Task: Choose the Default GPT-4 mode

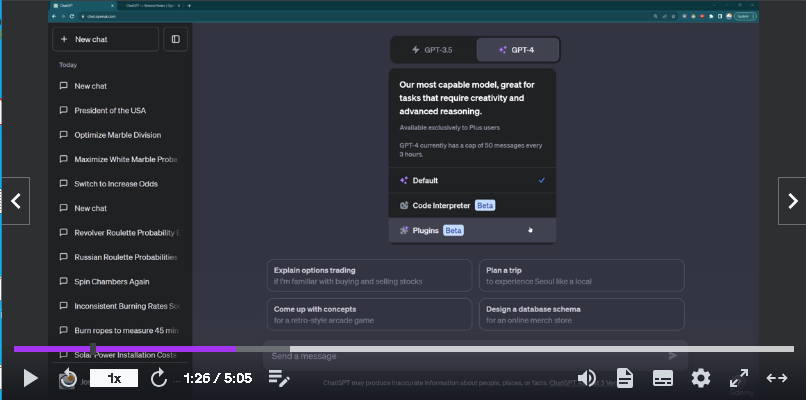Action: click(x=472, y=180)
